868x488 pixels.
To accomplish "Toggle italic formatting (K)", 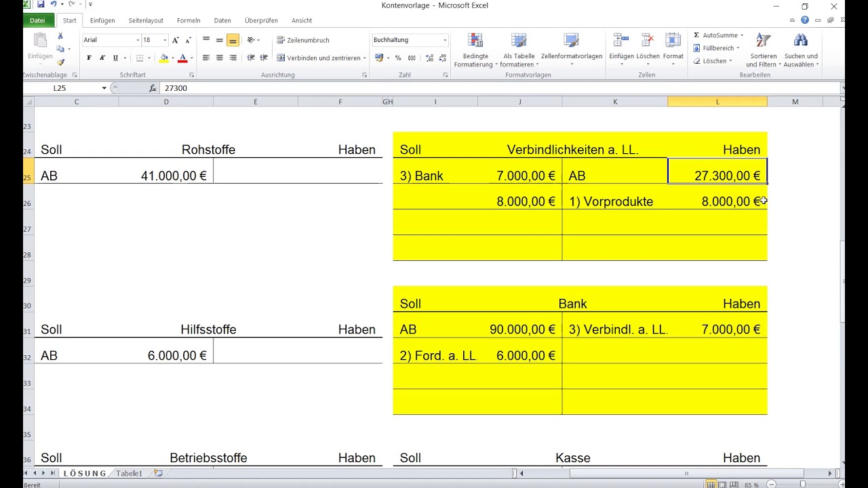I will point(102,58).
